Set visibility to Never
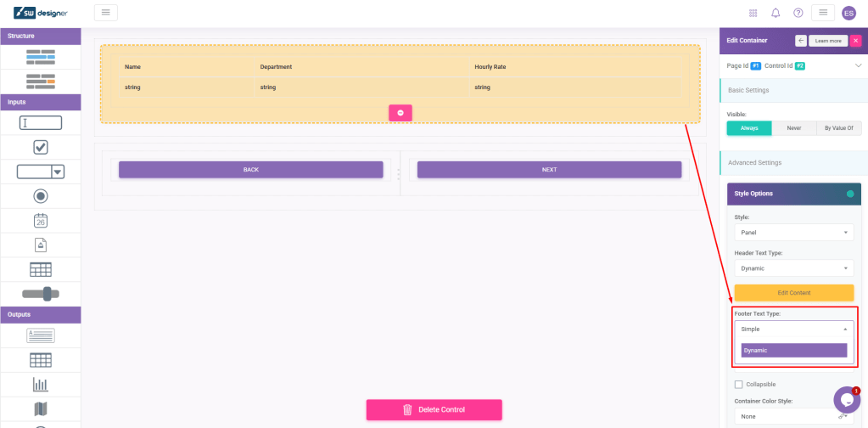 [793, 128]
